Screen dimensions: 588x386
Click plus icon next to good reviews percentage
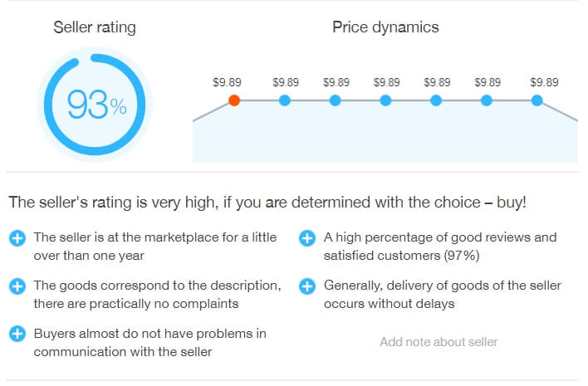307,238
